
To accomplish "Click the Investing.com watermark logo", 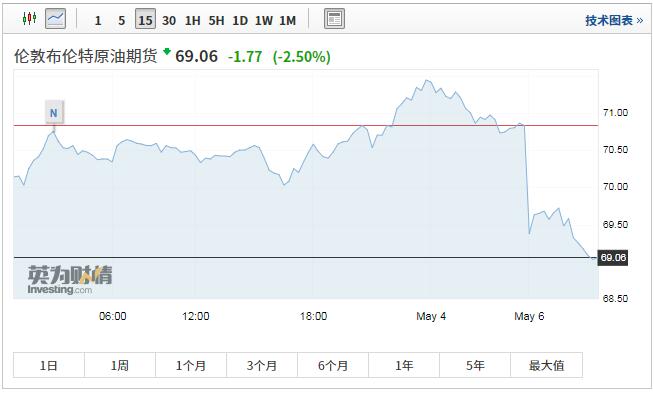I will pos(70,280).
